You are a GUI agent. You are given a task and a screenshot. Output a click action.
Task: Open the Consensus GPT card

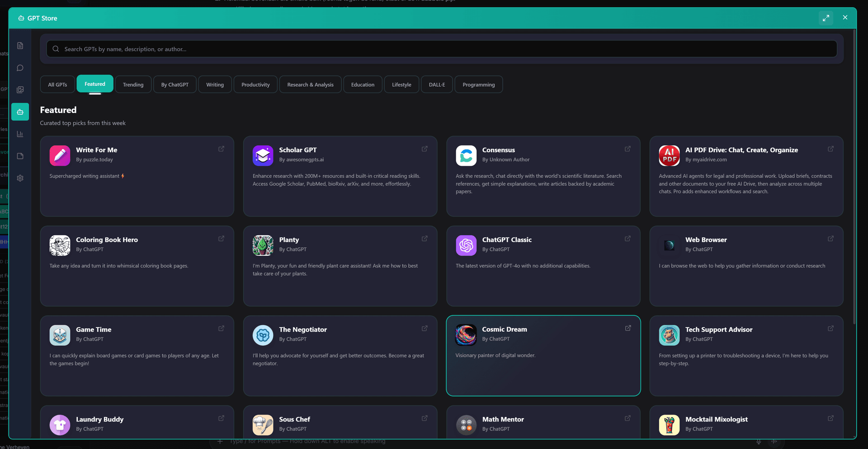coord(542,176)
